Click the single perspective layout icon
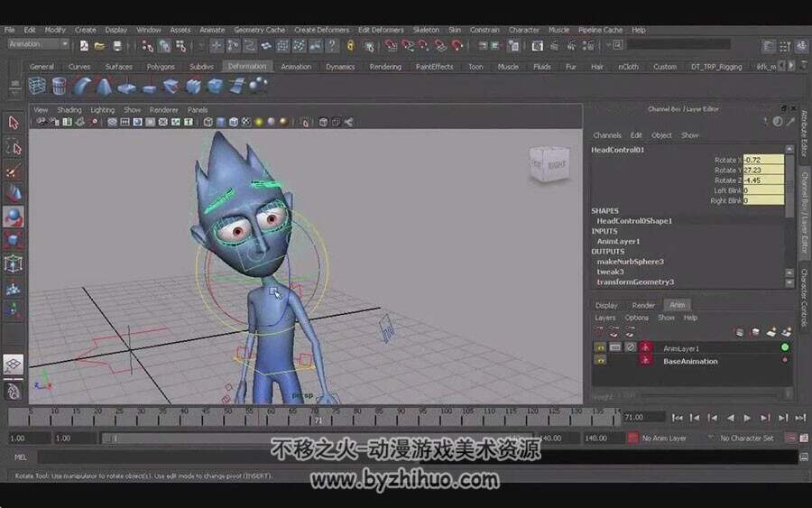 pyautogui.click(x=14, y=364)
